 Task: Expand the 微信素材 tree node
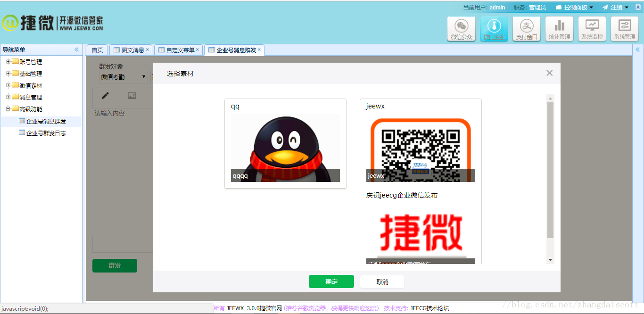click(8, 85)
